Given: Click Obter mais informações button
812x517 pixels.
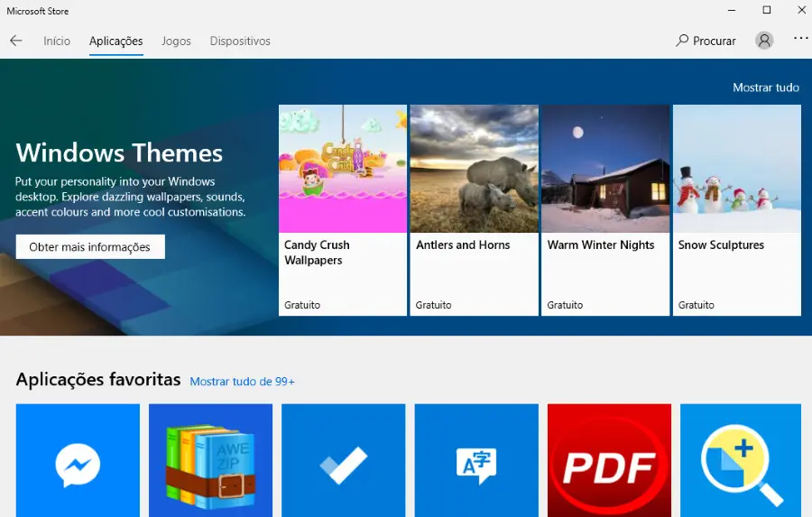Looking at the screenshot, I should click(90, 246).
